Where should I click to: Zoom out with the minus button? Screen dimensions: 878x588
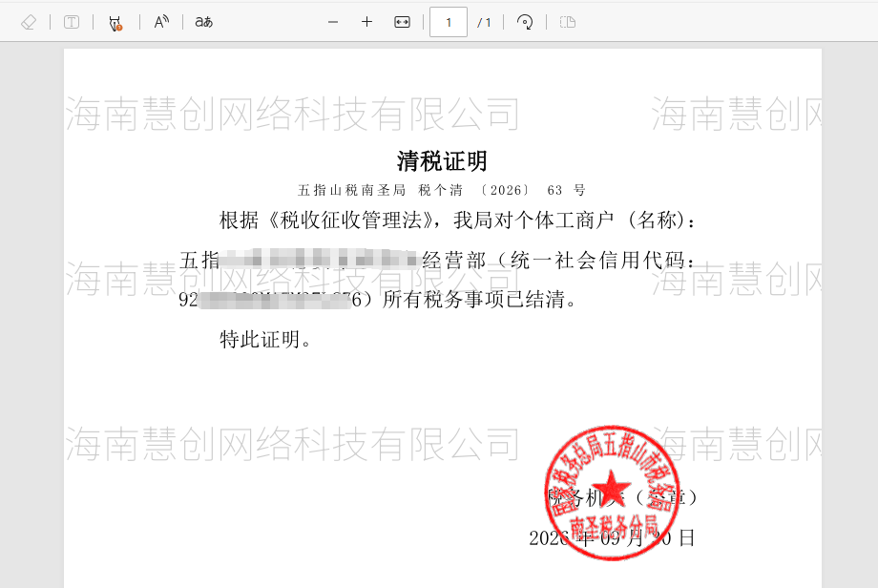tap(333, 22)
